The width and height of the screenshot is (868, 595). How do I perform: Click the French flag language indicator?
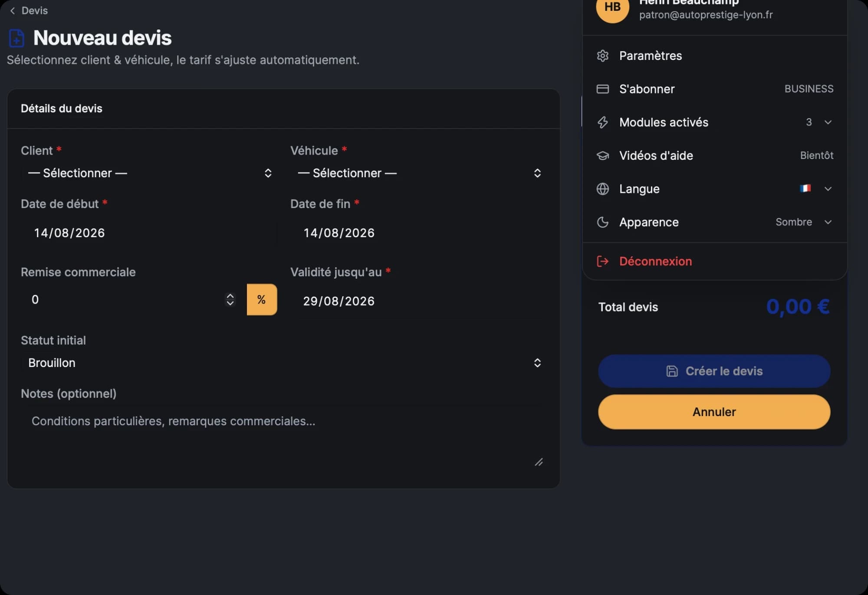(805, 188)
